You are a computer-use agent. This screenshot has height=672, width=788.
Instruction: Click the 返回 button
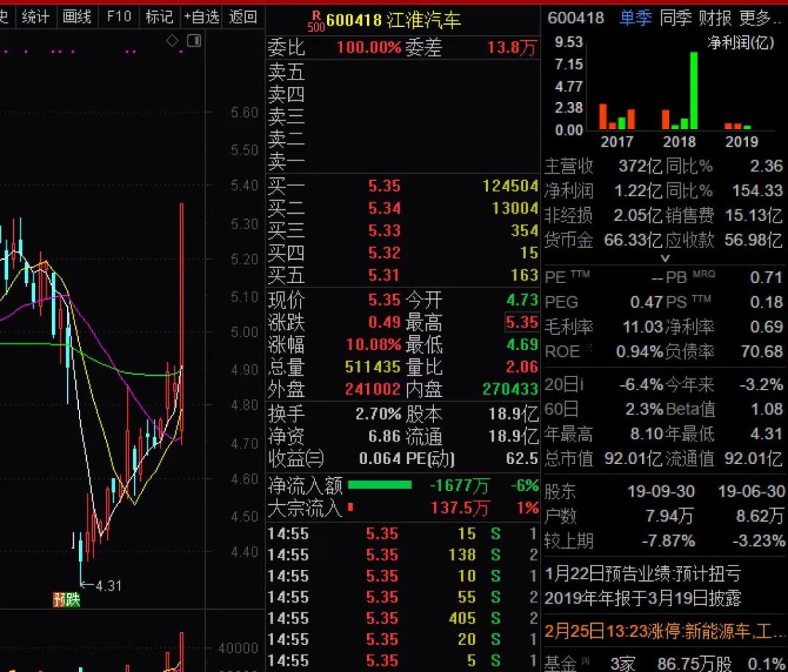coord(243,17)
